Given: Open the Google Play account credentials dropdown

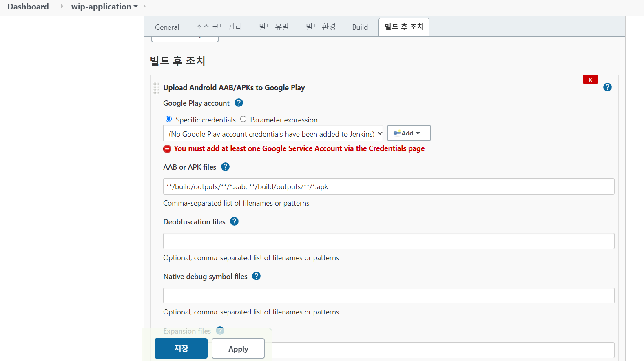Looking at the screenshot, I should 273,133.
